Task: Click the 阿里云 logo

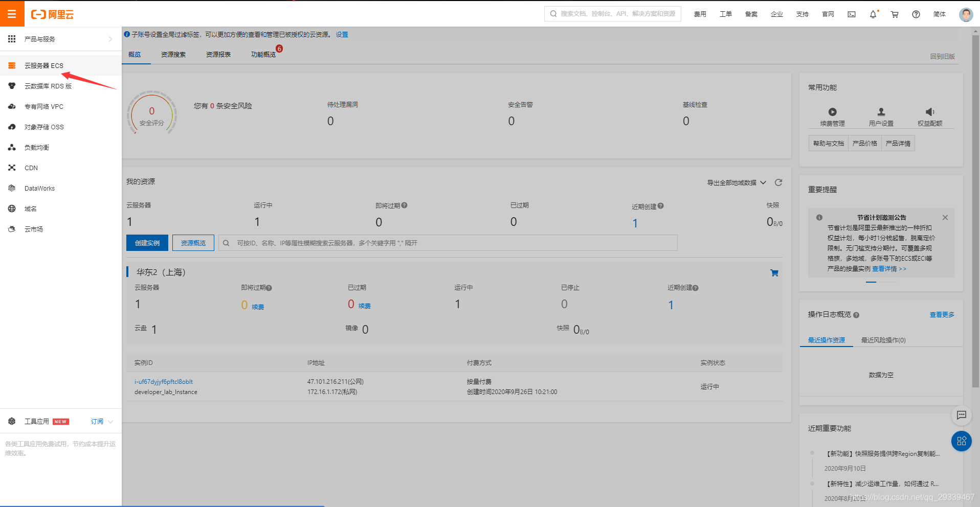Action: (x=53, y=14)
